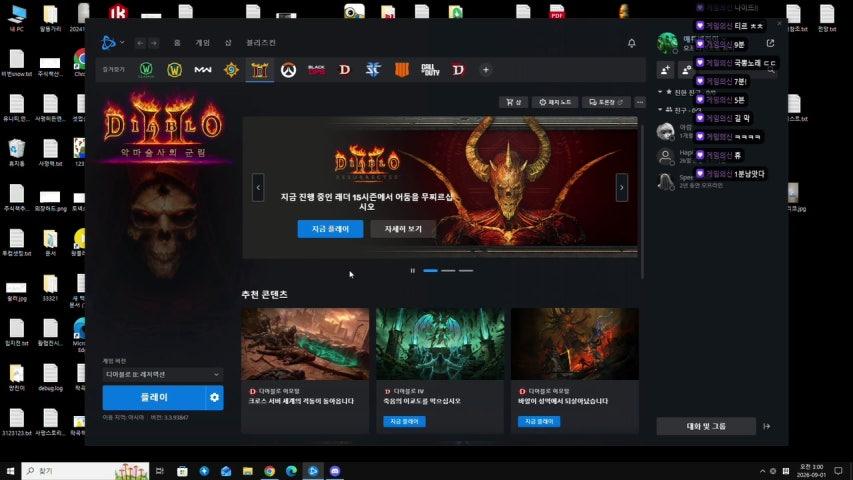Open the 게임 tab

202,42
